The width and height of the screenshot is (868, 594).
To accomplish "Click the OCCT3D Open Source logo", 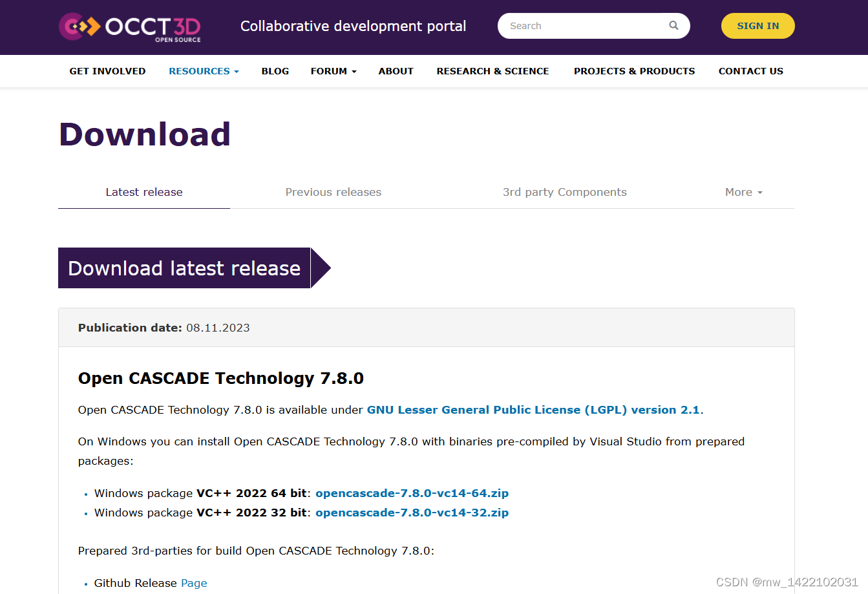I will [x=130, y=27].
